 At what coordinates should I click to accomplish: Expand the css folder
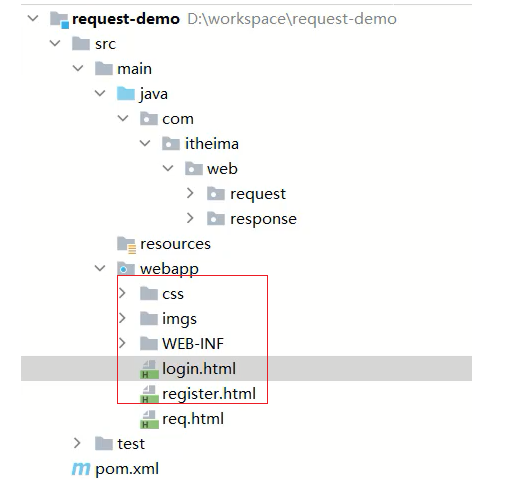click(x=122, y=293)
